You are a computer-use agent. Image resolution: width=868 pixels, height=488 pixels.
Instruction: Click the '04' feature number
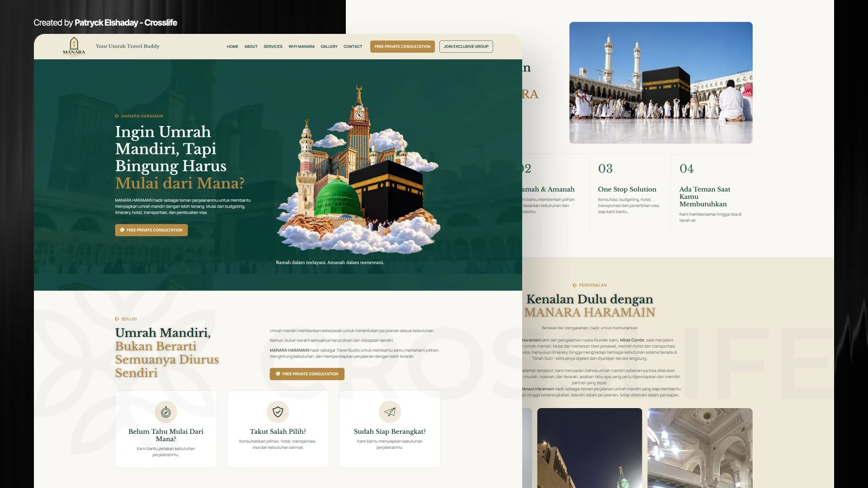(686, 169)
